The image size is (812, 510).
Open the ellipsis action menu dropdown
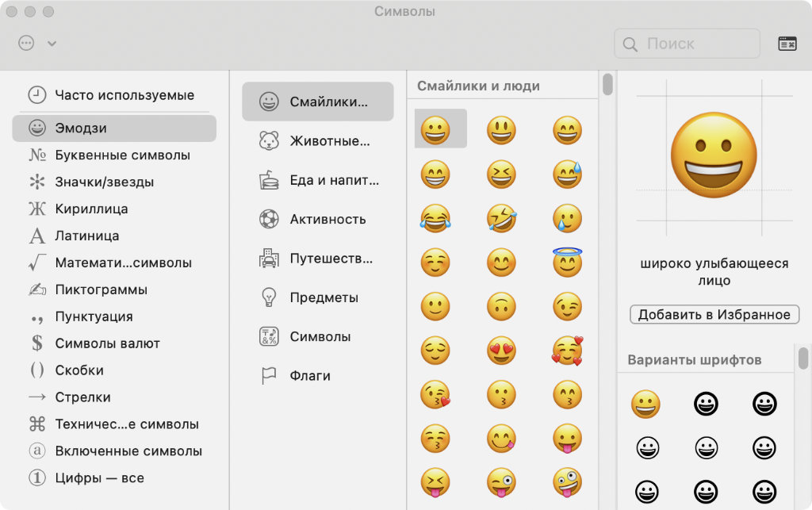tap(26, 43)
